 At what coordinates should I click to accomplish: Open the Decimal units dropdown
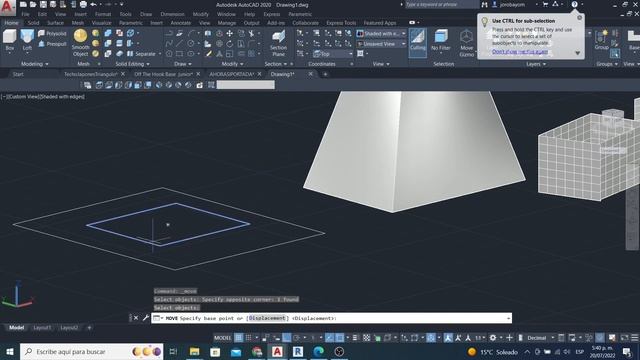(x=540, y=338)
